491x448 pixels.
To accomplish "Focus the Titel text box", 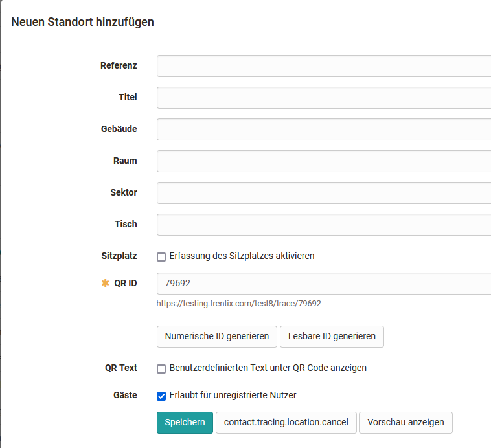I will (x=324, y=98).
